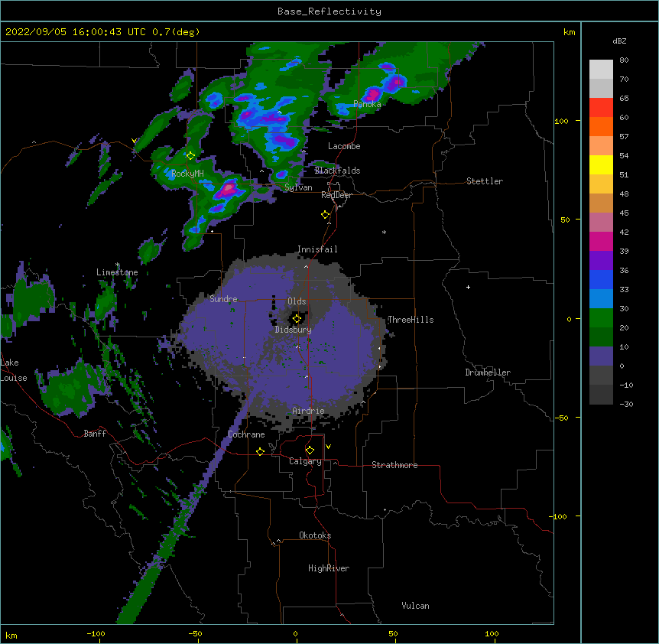Click the Sylvan label
Screen dimensions: 659x644
[298, 187]
